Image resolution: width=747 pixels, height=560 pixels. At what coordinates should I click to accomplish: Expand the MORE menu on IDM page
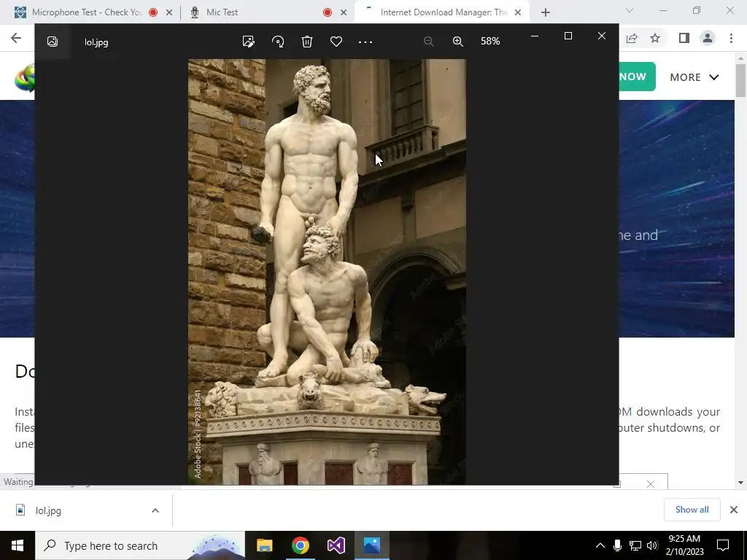pyautogui.click(x=694, y=77)
